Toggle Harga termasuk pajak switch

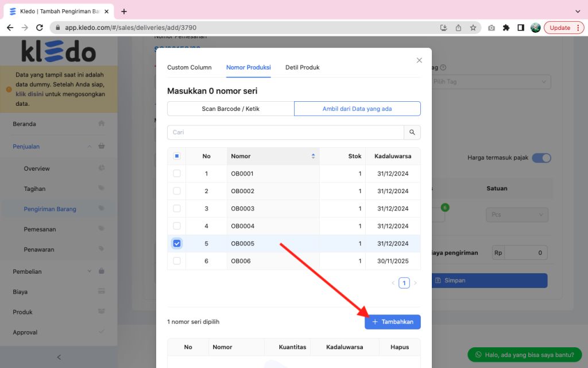541,158
